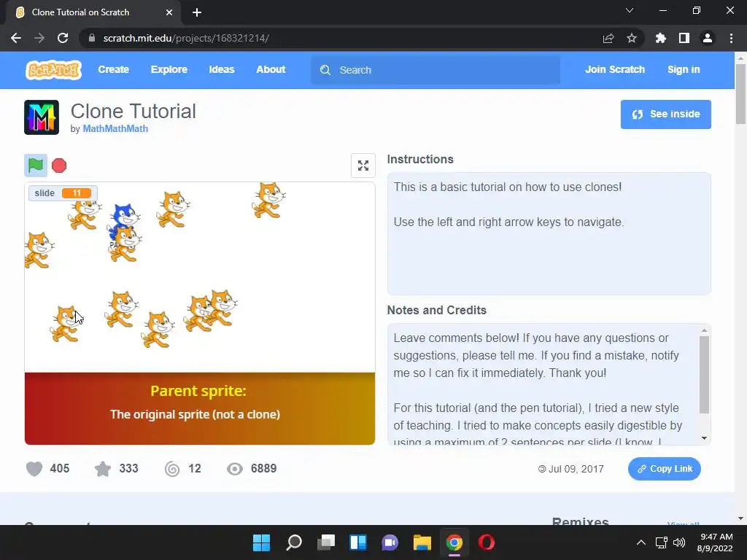Click the See inside button
747x560 pixels.
point(665,114)
